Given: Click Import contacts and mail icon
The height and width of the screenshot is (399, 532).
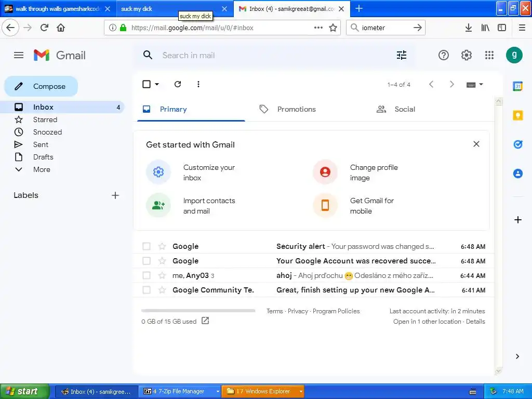Looking at the screenshot, I should pos(158,205).
